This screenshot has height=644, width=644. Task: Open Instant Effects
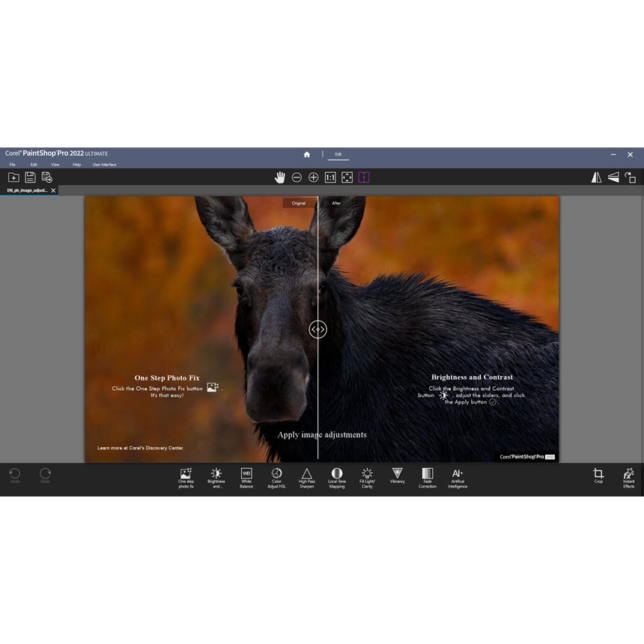tap(629, 478)
